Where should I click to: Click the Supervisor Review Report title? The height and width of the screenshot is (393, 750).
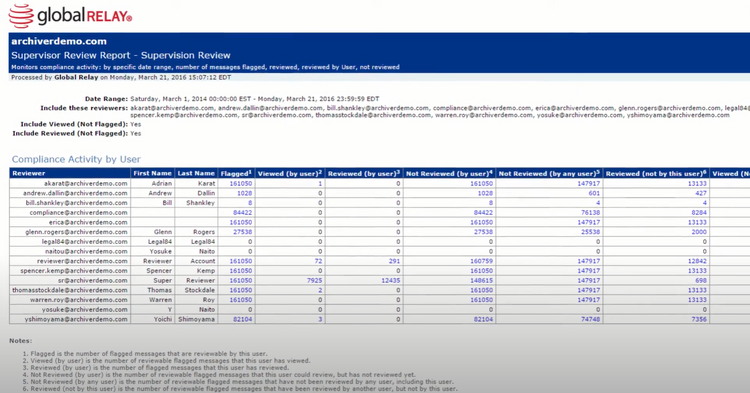pyautogui.click(x=121, y=55)
